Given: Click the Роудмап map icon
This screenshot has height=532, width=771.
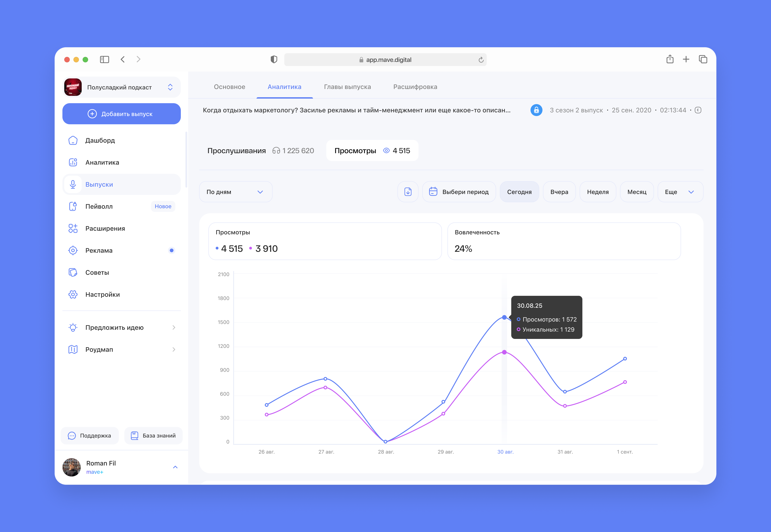Looking at the screenshot, I should click(x=73, y=349).
